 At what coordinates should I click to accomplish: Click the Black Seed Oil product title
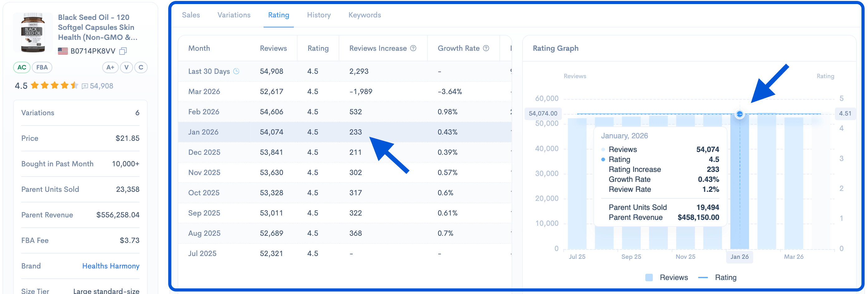coord(98,27)
